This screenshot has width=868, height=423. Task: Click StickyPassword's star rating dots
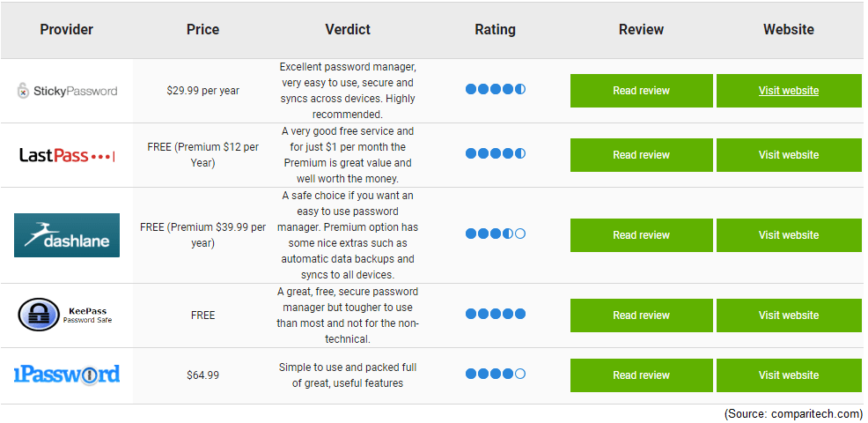(x=495, y=89)
